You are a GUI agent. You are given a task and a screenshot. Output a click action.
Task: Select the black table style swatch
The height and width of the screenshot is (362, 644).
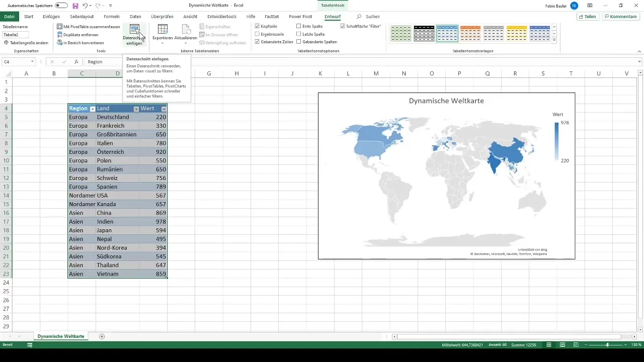[424, 33]
